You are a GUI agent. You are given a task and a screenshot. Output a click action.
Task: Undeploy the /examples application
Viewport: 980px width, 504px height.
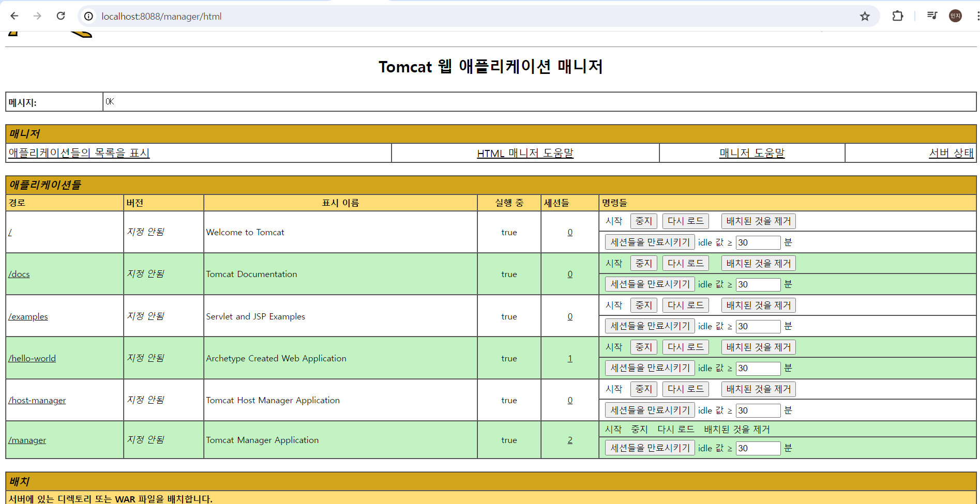[x=758, y=305]
